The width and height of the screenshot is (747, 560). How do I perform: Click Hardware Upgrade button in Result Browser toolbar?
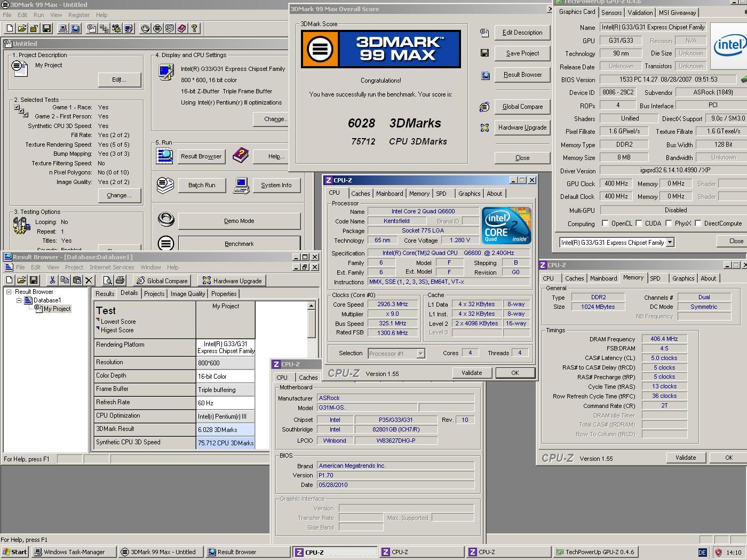[x=232, y=281]
